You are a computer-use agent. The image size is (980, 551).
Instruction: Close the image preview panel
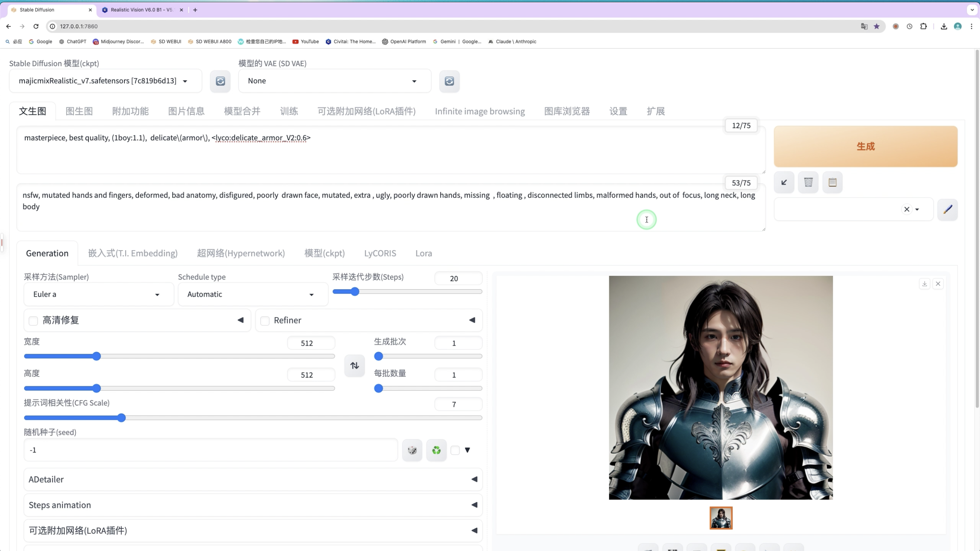(938, 284)
